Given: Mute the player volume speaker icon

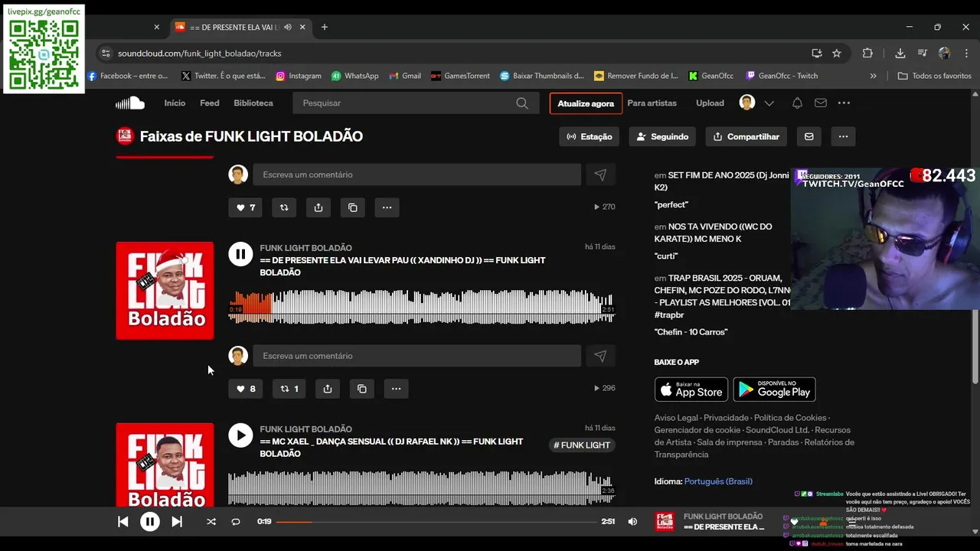Looking at the screenshot, I should click(x=632, y=522).
